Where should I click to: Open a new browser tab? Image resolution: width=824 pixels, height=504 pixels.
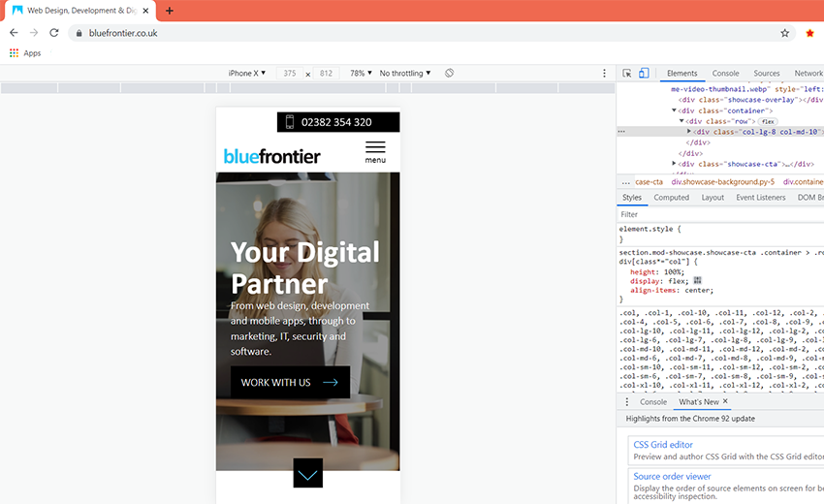170,11
